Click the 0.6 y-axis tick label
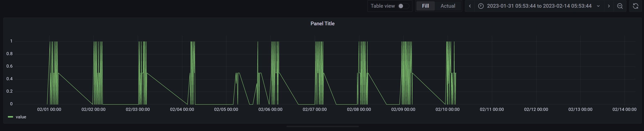 tap(10, 66)
